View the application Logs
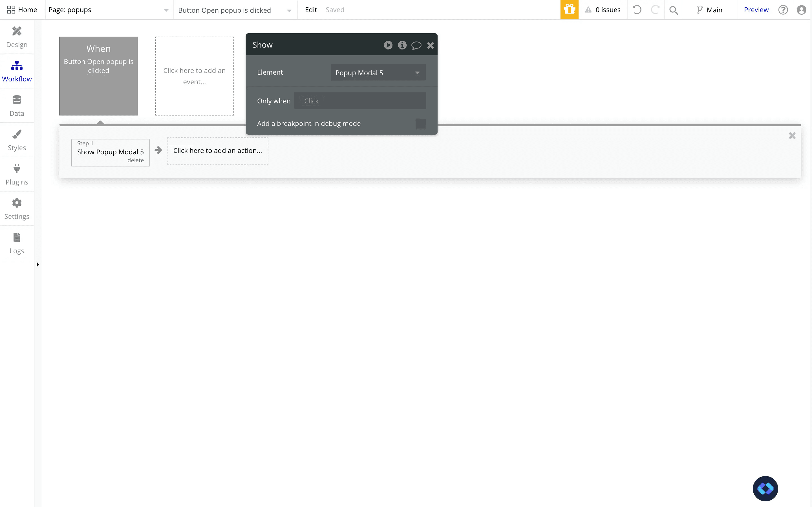Image resolution: width=812 pixels, height=507 pixels. pos(17,243)
